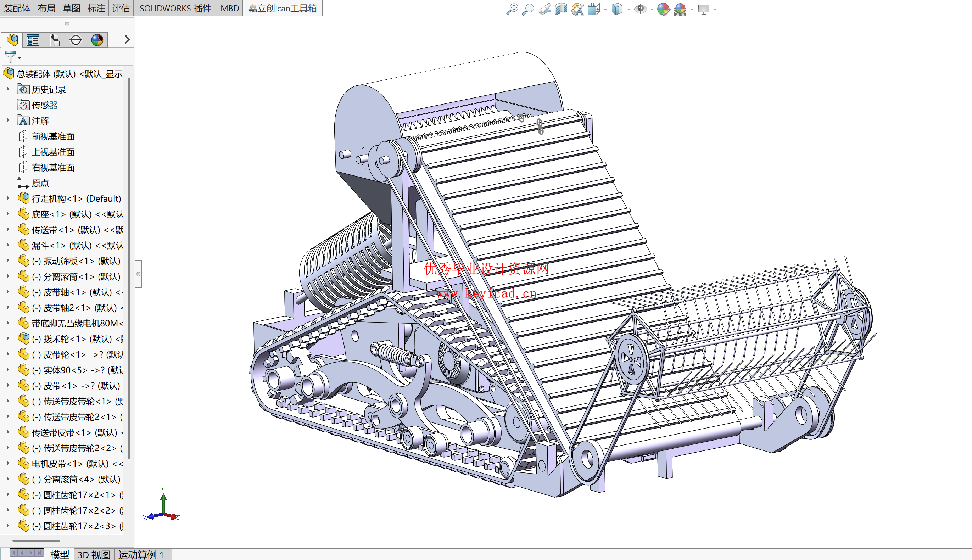This screenshot has width=972, height=560.
Task: Switch to the PropertyManager tab icon
Action: click(33, 40)
